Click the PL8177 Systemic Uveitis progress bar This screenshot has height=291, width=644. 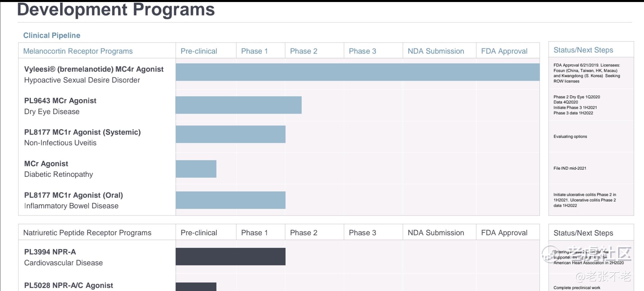[230, 134]
